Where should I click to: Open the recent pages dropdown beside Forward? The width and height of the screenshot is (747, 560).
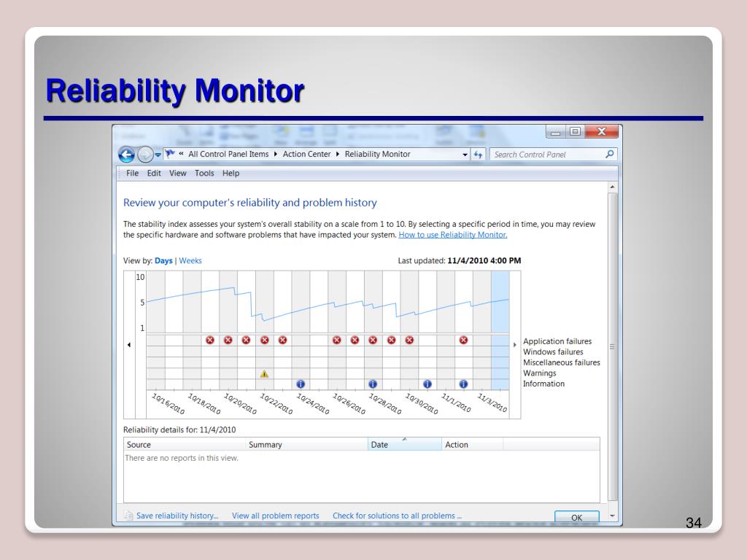[158, 155]
